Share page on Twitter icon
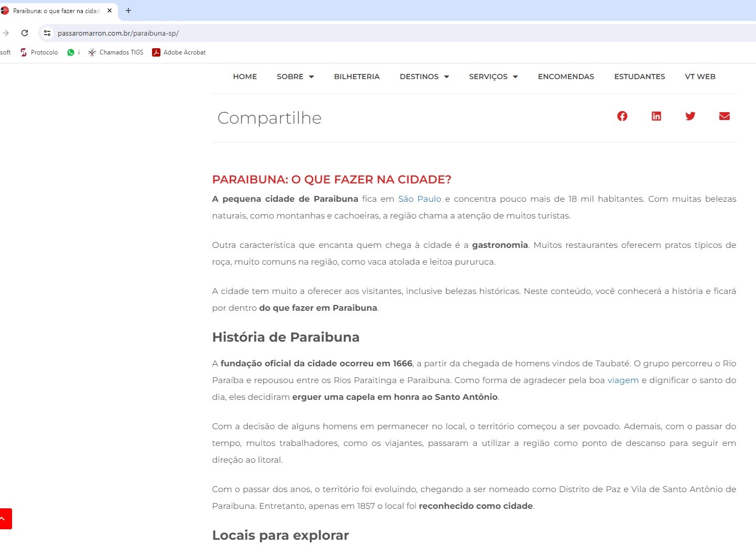This screenshot has width=756, height=545. tap(690, 116)
